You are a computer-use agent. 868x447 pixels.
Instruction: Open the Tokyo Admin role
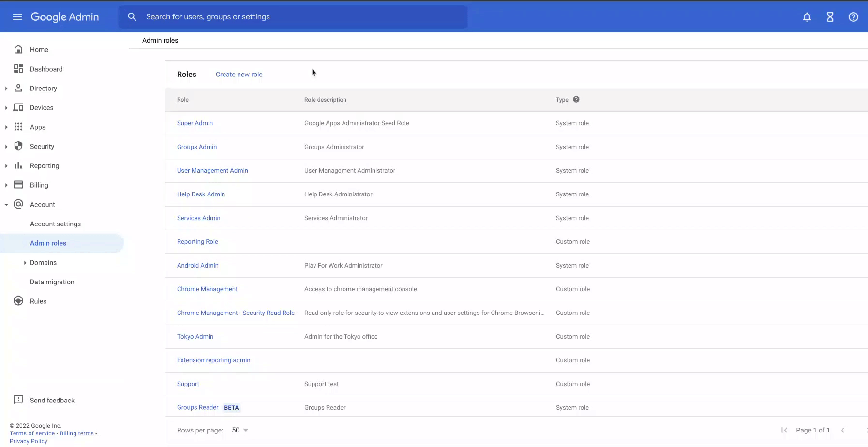pos(195,337)
